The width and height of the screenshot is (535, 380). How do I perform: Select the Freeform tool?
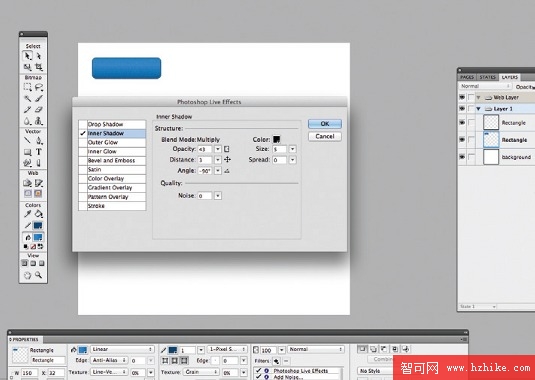pos(28,163)
